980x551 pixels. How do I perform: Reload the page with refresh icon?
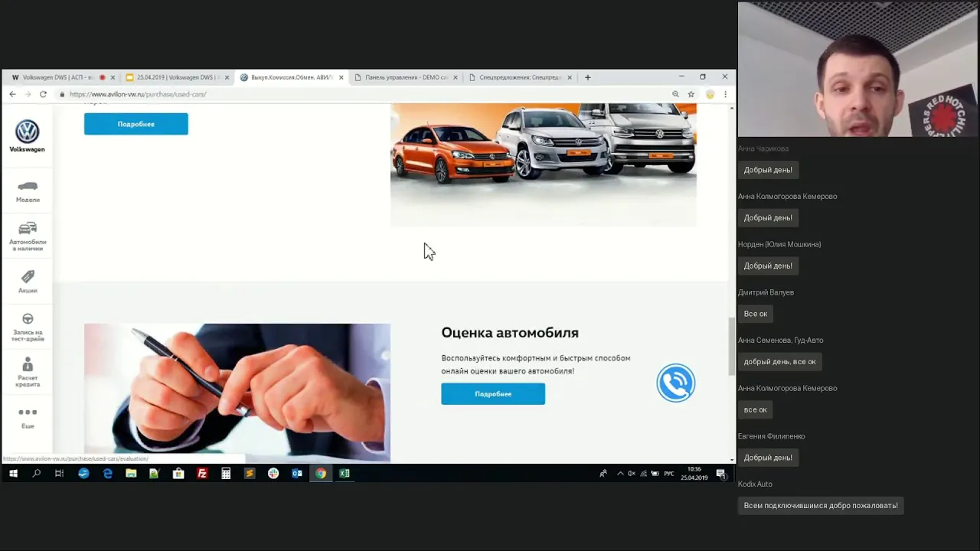(43, 94)
